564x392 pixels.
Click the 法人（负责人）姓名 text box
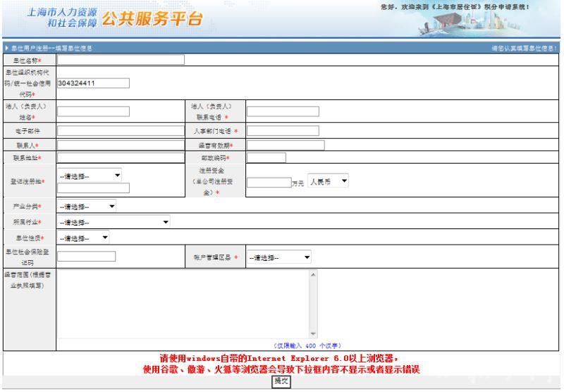click(93, 111)
